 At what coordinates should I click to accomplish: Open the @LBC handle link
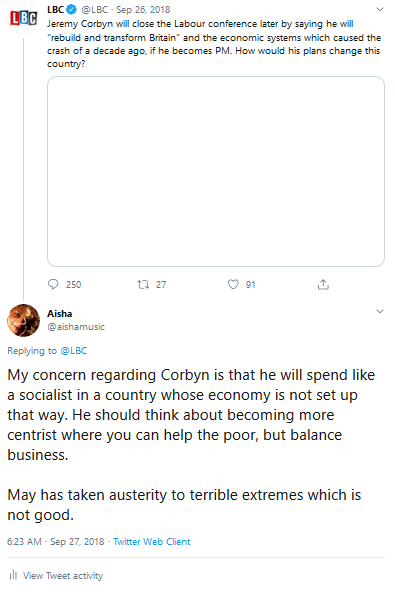pyautogui.click(x=95, y=9)
